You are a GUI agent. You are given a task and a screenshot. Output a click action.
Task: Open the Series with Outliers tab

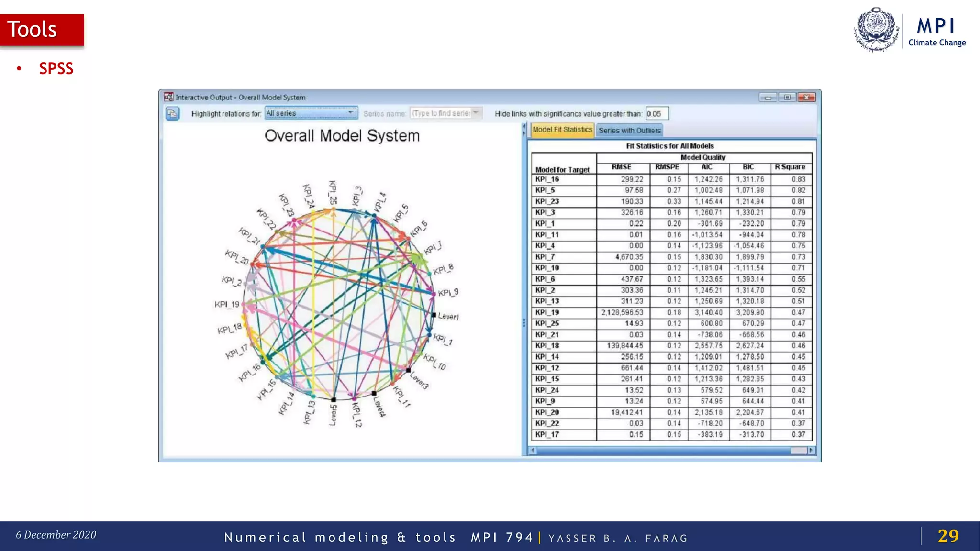coord(629,130)
